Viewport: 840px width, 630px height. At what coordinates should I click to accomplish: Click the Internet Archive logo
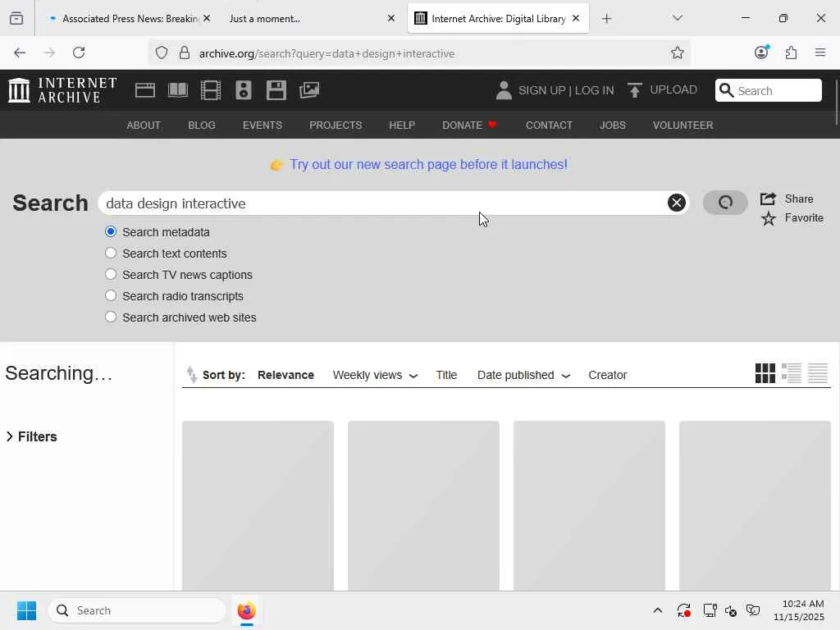62,90
